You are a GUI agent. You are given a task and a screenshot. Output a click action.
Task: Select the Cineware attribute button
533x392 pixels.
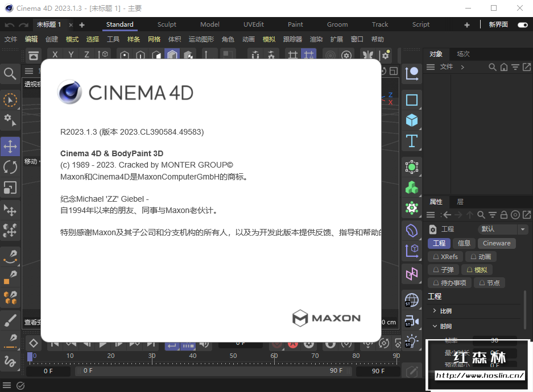497,243
